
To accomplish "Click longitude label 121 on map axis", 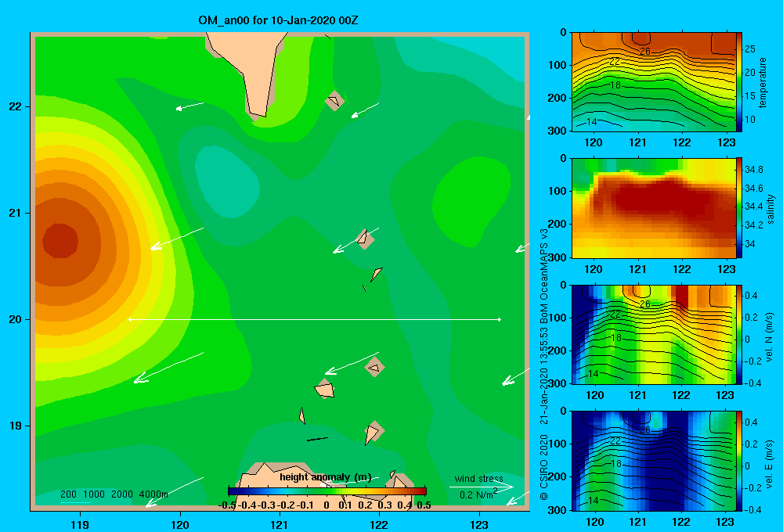I will tap(280, 524).
